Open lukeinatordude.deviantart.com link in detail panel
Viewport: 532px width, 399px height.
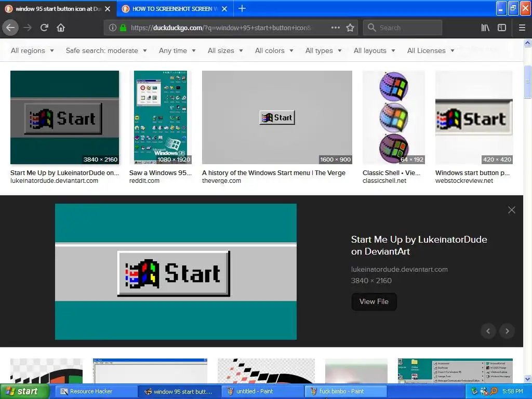coord(400,270)
